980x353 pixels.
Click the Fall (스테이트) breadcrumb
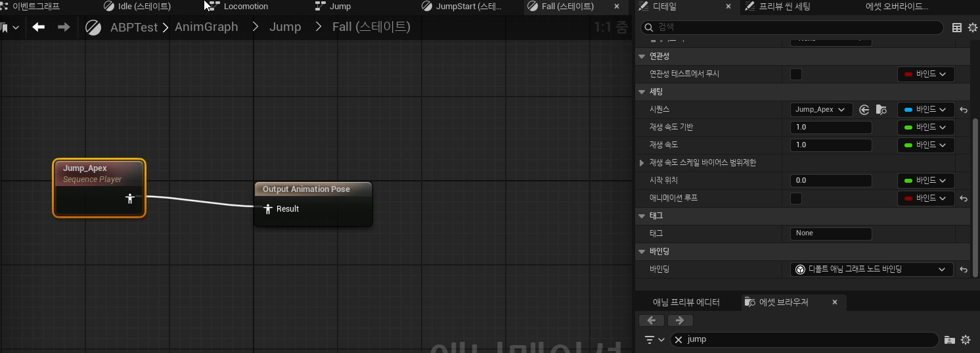click(x=371, y=27)
